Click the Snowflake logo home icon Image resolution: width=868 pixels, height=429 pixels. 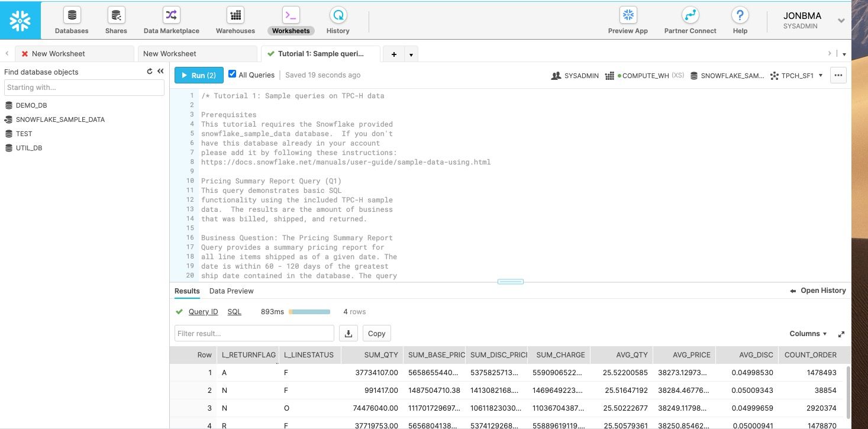click(21, 20)
